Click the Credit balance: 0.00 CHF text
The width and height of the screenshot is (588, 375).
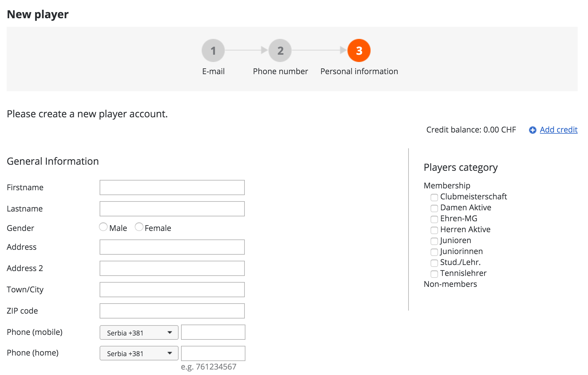471,130
